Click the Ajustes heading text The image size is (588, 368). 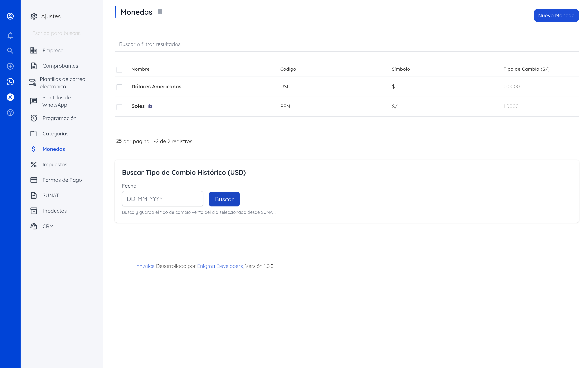(51, 16)
